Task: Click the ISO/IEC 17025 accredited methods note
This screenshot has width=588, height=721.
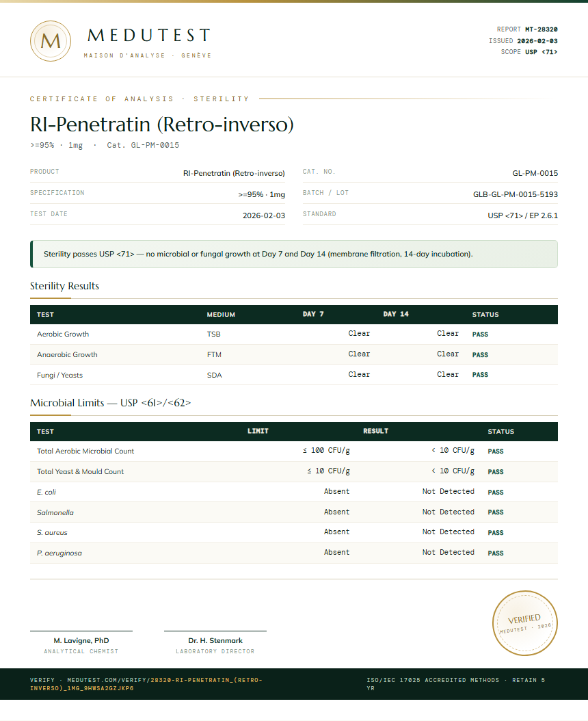Action: coord(455,684)
